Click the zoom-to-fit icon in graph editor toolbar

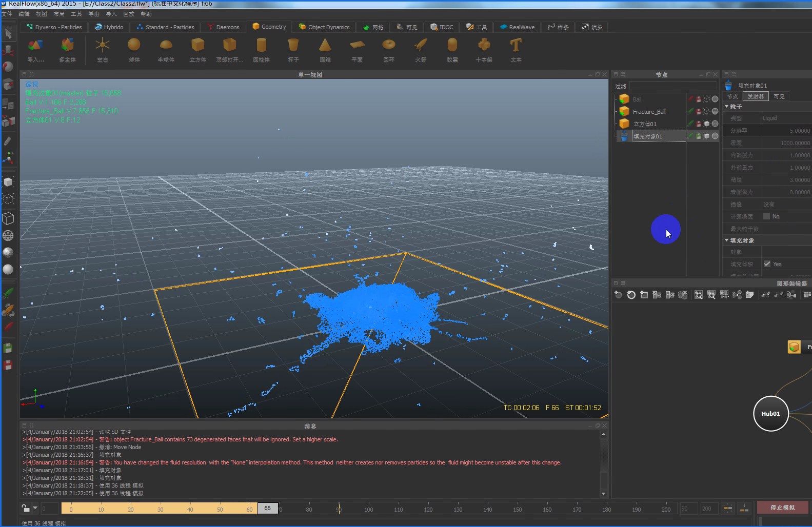coord(699,295)
